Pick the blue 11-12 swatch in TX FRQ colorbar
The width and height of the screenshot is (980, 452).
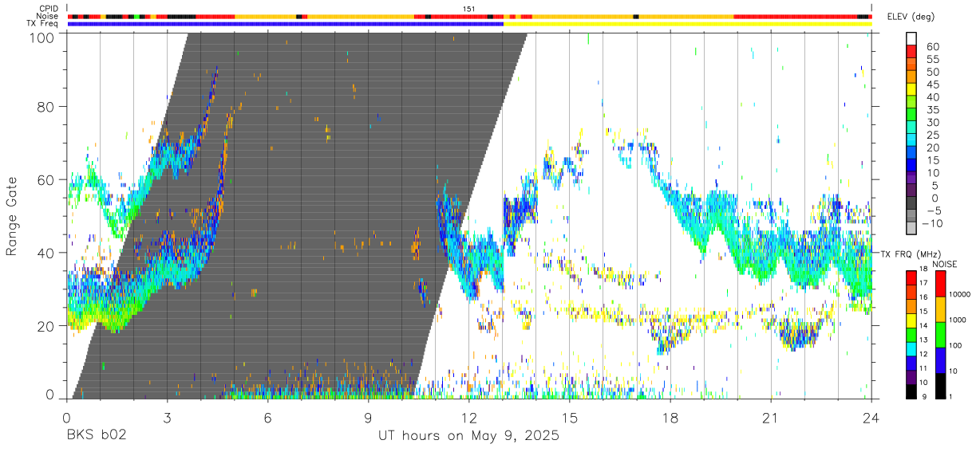[x=911, y=363]
